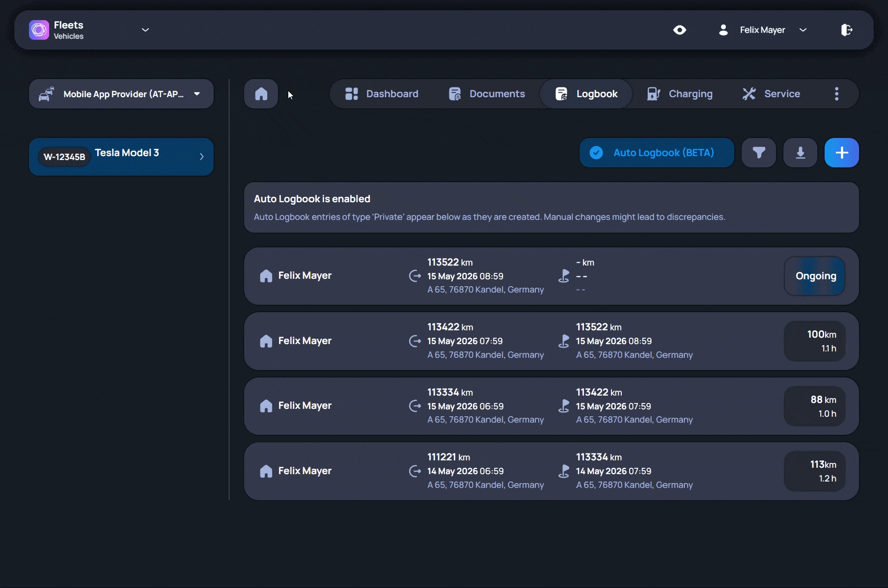The image size is (888, 588).
Task: Click home icon on 113422 km start trip
Action: coord(266,341)
